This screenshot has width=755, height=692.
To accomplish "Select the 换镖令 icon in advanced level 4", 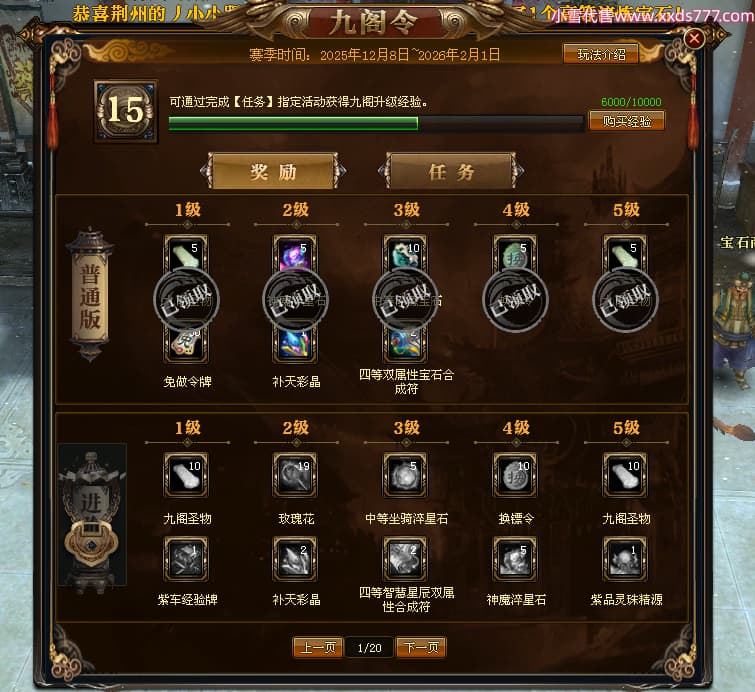I will [x=515, y=475].
